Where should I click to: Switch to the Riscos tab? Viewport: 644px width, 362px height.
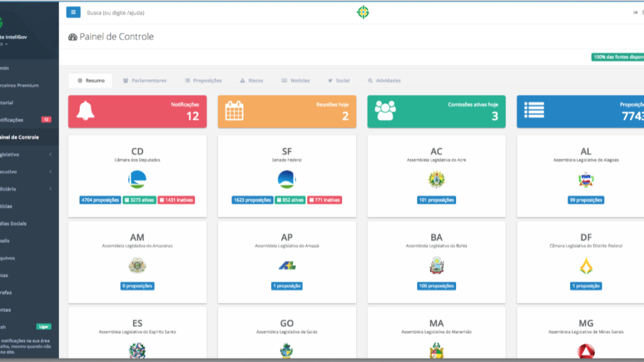click(x=252, y=80)
